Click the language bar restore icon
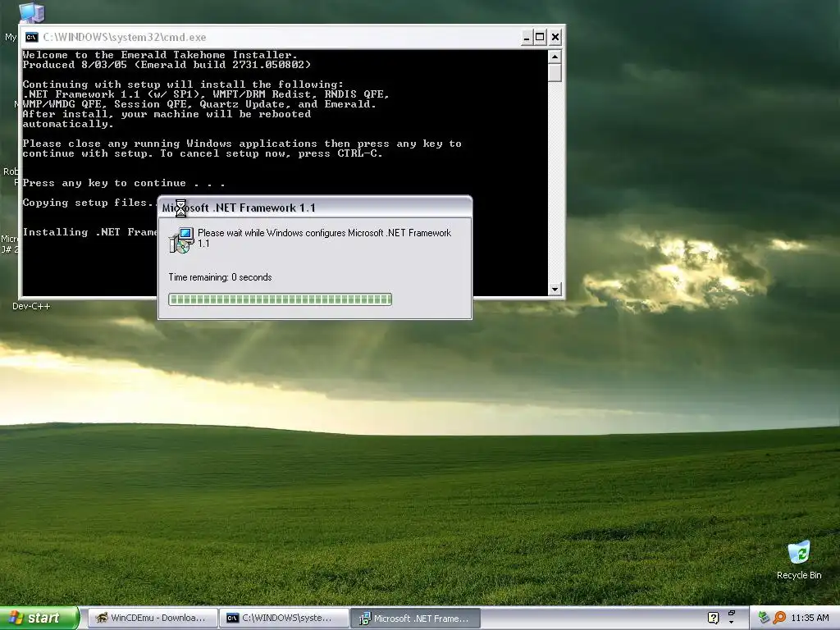The width and height of the screenshot is (840, 630). pyautogui.click(x=731, y=614)
